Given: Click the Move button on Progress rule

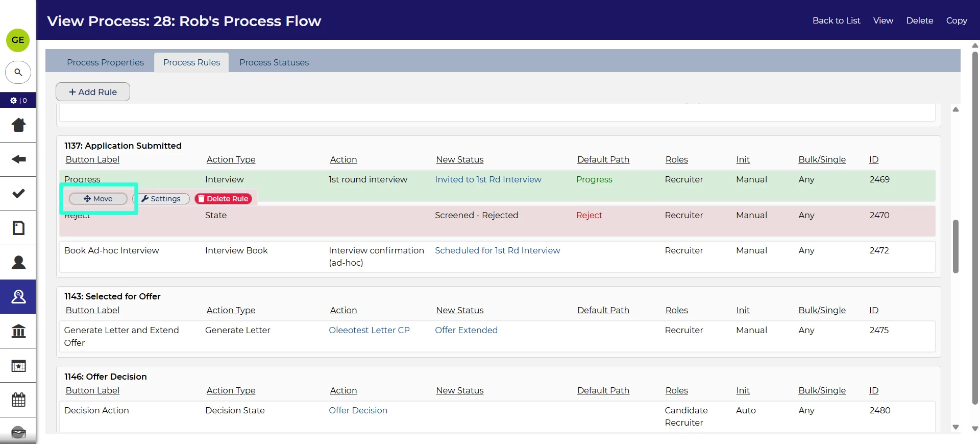Looking at the screenshot, I should click(x=99, y=199).
